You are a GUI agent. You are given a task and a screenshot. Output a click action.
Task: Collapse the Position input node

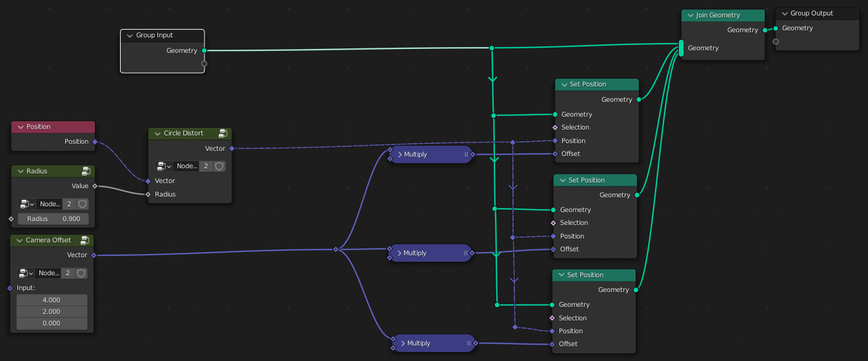[x=20, y=127]
